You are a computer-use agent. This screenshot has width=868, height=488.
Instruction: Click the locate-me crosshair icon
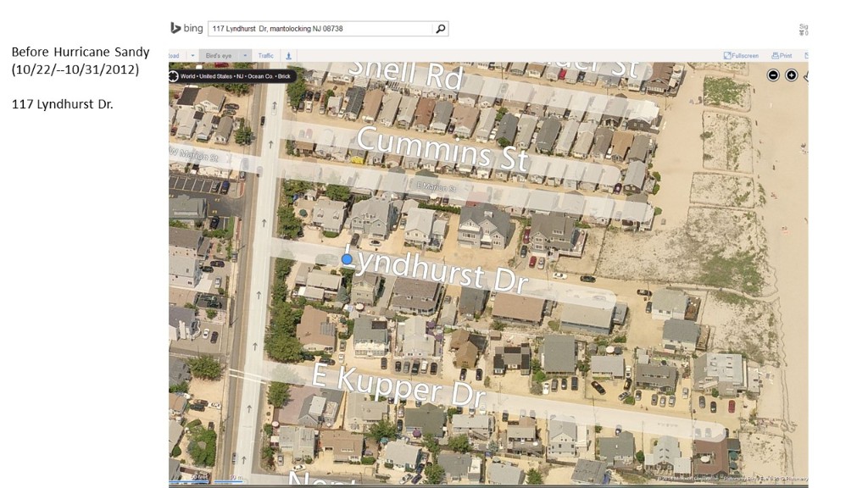click(175, 75)
